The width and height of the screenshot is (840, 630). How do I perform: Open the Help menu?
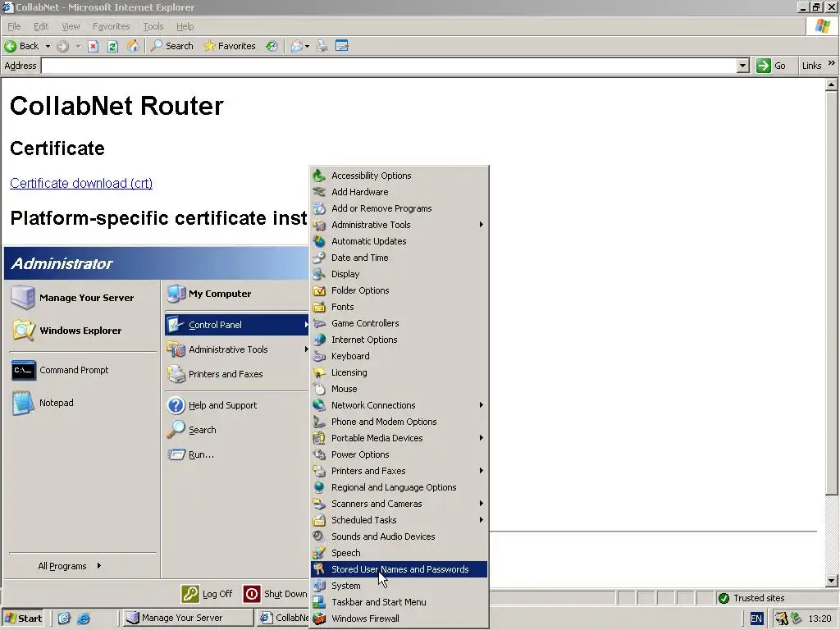coord(185,26)
